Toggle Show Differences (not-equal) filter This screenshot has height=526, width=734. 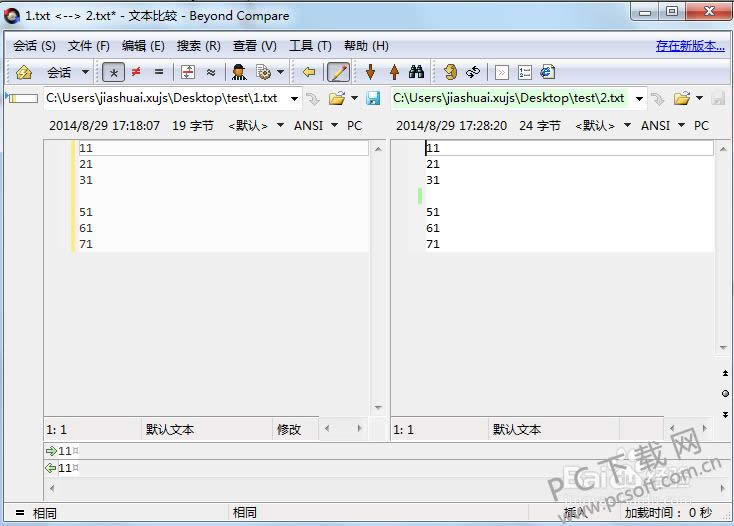(x=136, y=72)
